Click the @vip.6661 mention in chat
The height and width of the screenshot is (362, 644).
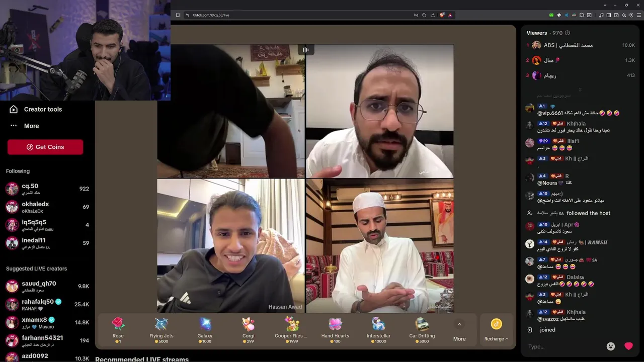pyautogui.click(x=550, y=113)
